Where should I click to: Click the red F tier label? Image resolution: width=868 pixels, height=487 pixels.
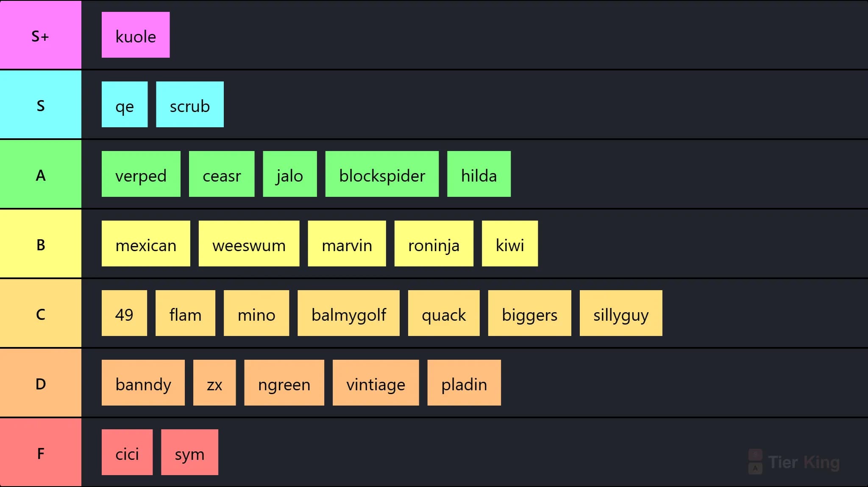click(x=41, y=452)
